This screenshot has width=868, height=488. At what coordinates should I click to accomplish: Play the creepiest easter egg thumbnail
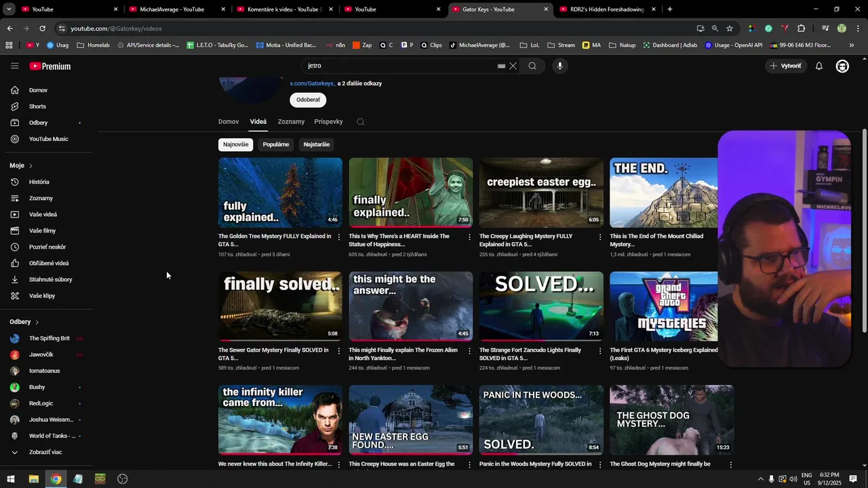(x=541, y=192)
